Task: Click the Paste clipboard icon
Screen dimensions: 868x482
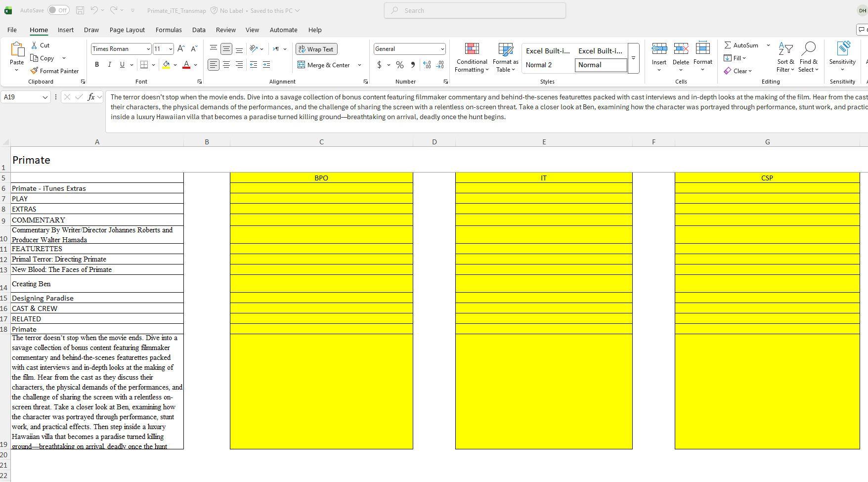Action: pos(17,49)
